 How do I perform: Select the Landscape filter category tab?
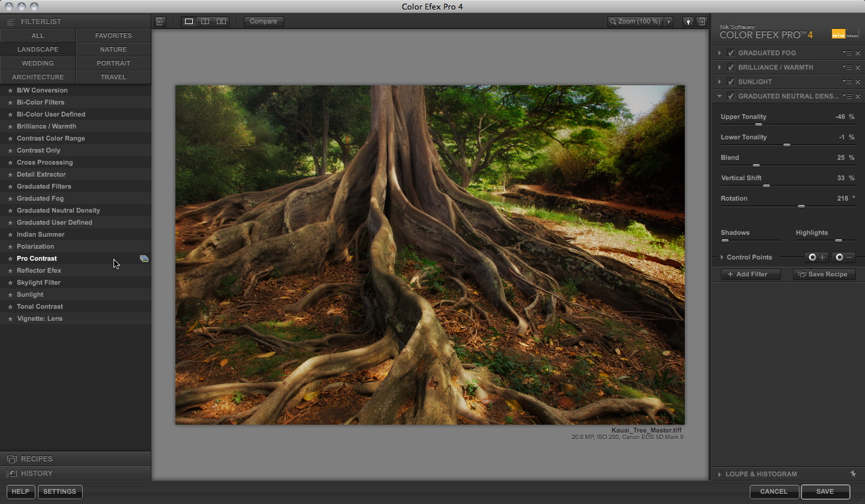38,49
